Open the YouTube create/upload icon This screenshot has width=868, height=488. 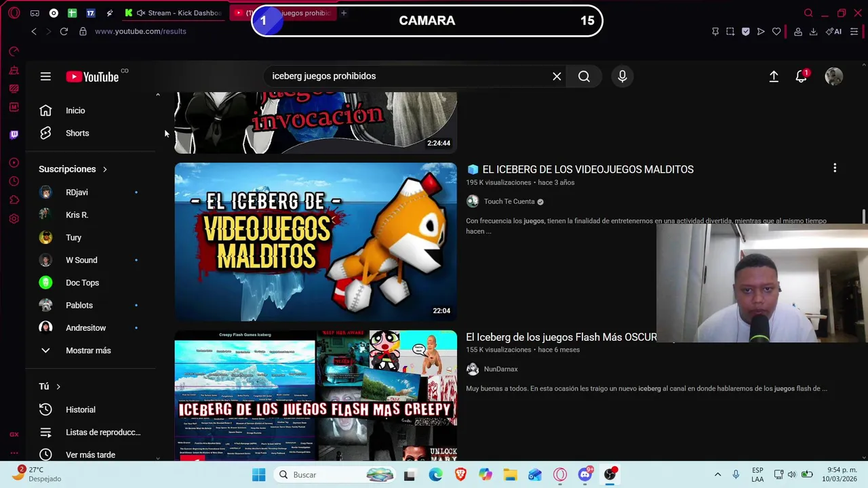[774, 77]
